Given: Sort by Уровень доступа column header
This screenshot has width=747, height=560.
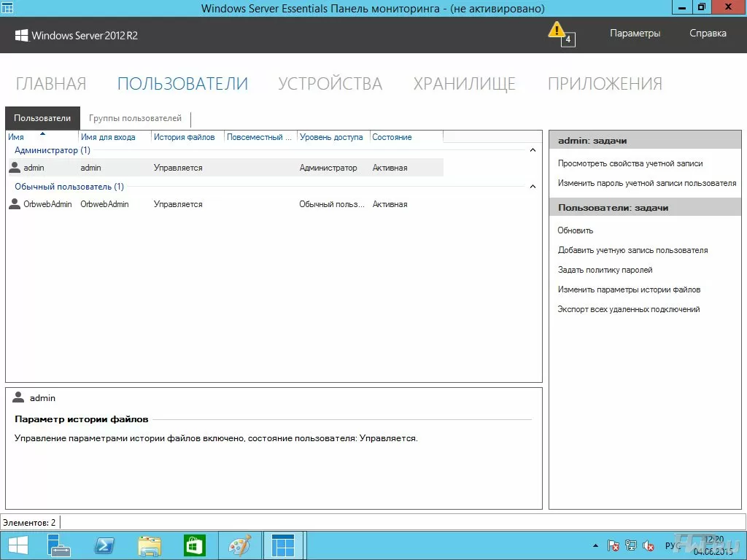Looking at the screenshot, I should [331, 137].
